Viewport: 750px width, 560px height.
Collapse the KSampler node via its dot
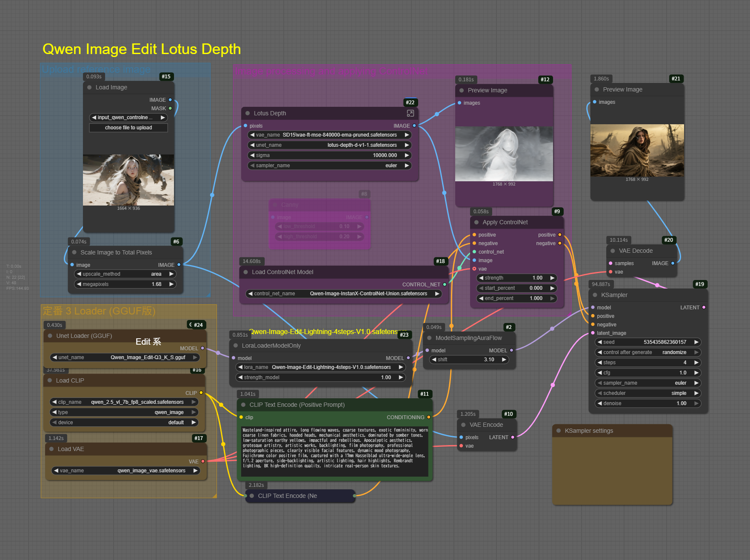point(595,295)
